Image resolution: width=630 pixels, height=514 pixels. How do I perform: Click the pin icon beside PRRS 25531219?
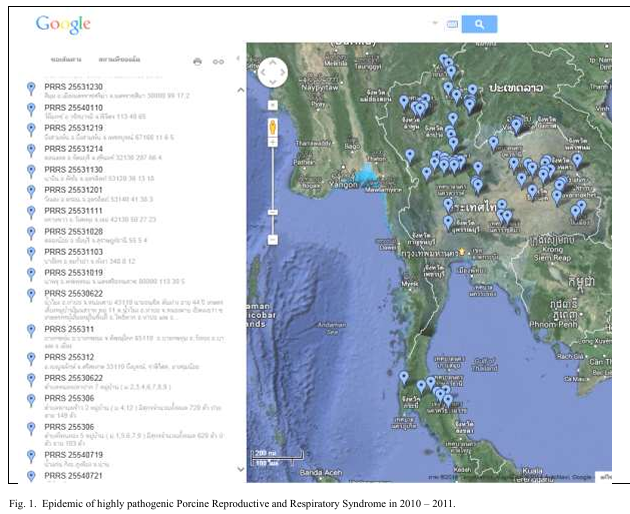click(x=31, y=130)
